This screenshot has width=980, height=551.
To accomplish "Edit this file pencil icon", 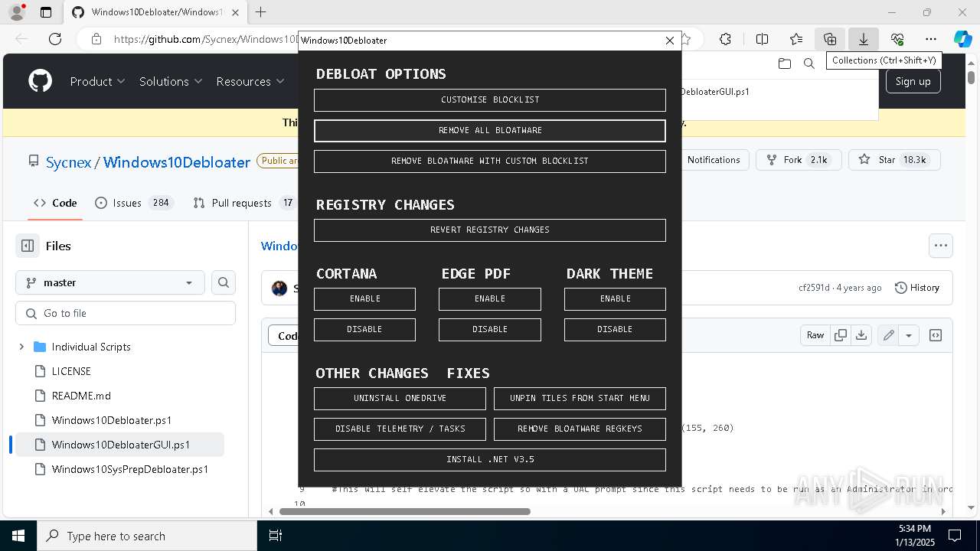I will point(888,335).
